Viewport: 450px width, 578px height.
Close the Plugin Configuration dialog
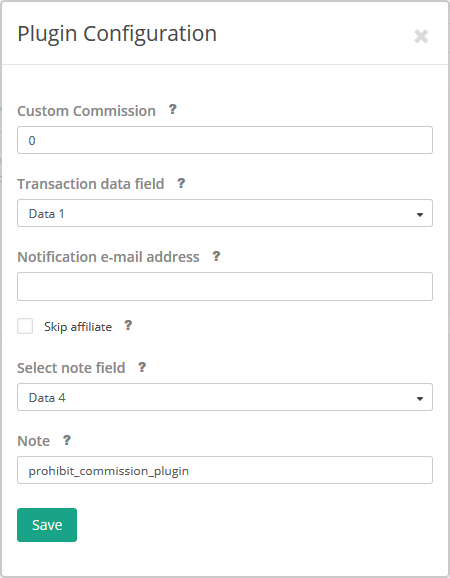click(421, 36)
